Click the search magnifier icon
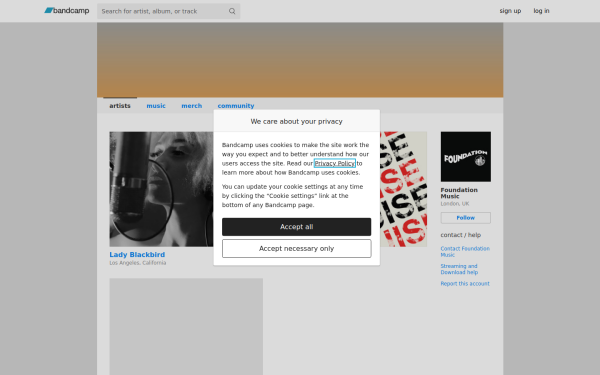Screen dimensions: 600x375 (x=232, y=11)
